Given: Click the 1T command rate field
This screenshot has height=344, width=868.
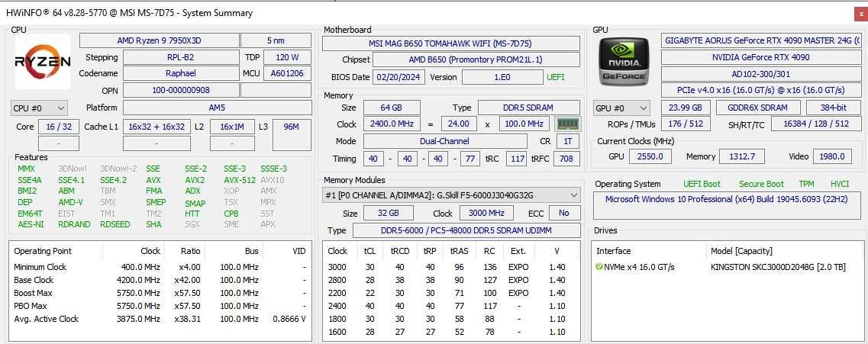Looking at the screenshot, I should (567, 141).
